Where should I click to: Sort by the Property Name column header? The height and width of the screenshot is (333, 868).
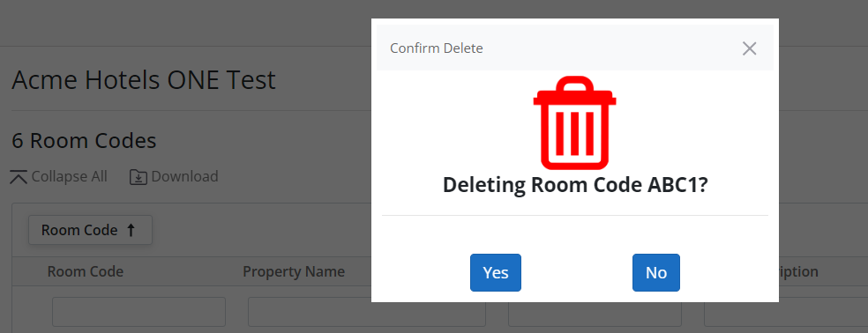tap(294, 271)
